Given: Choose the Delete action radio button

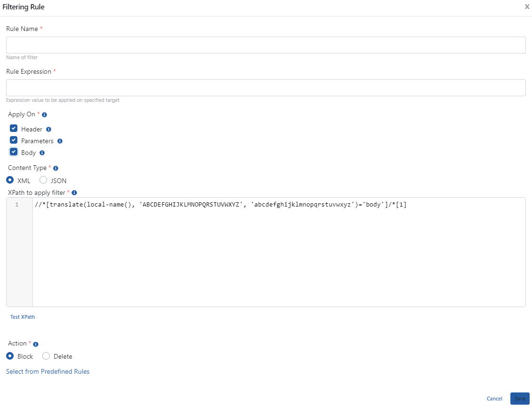Looking at the screenshot, I should [x=46, y=356].
